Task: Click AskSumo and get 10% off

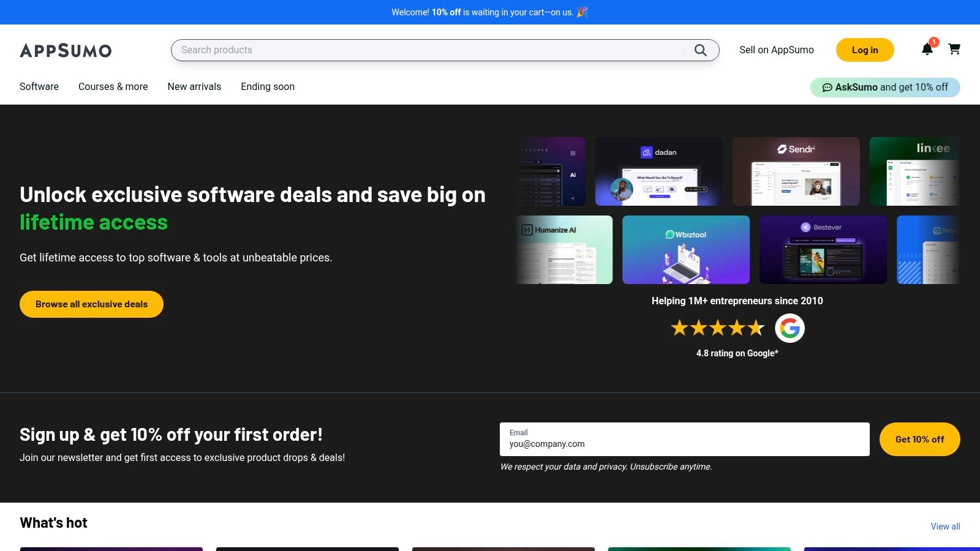Action: point(885,87)
